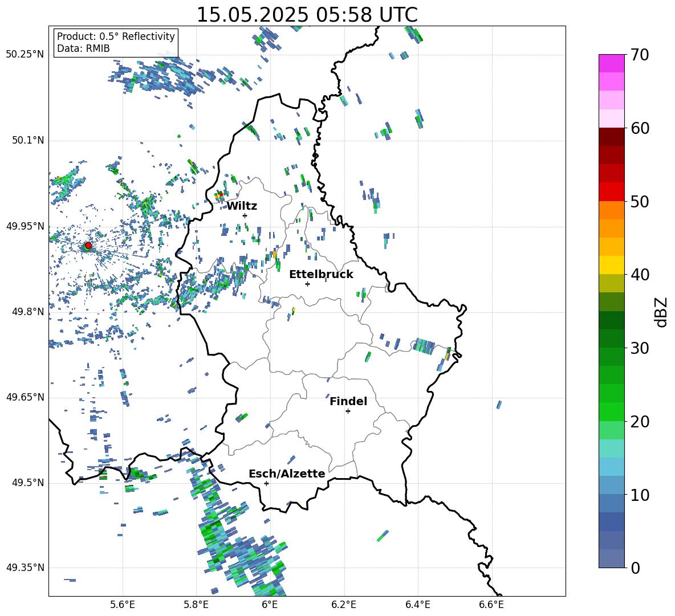Click the Findel station cross marker
675x616 pixels.
348,411
